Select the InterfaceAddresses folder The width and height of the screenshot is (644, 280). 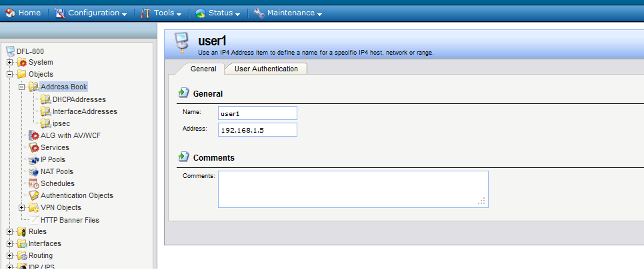click(x=84, y=111)
